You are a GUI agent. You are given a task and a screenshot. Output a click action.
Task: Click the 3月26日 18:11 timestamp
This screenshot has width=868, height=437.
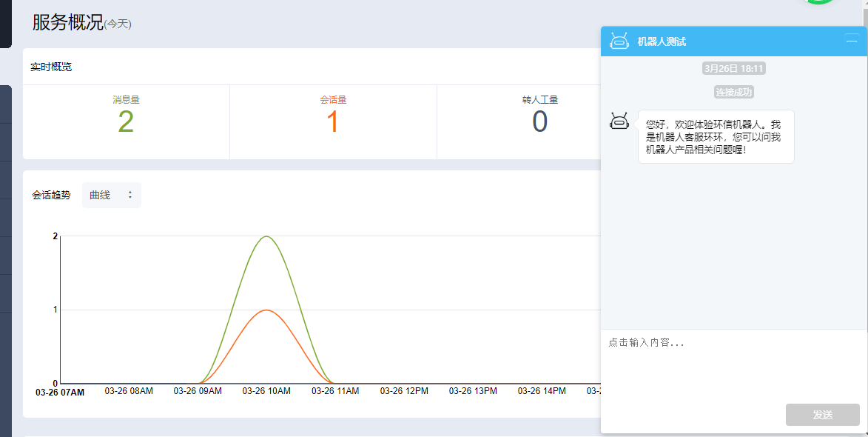[733, 69]
